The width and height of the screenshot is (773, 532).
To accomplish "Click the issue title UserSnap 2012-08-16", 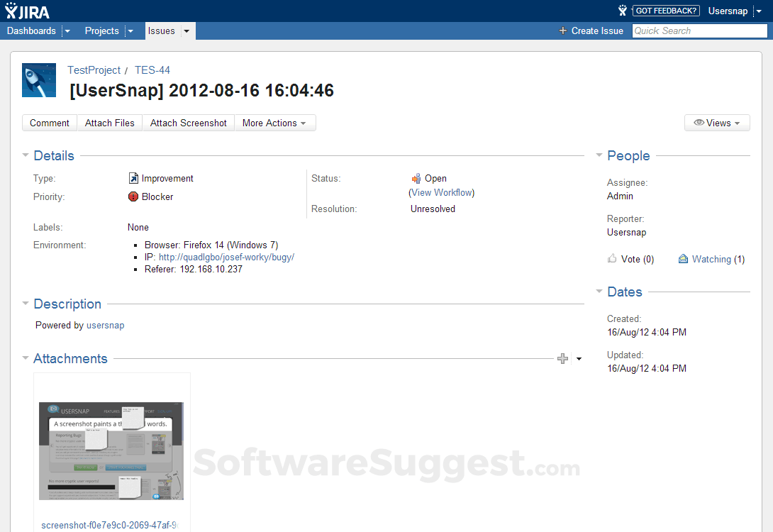I will [x=201, y=90].
